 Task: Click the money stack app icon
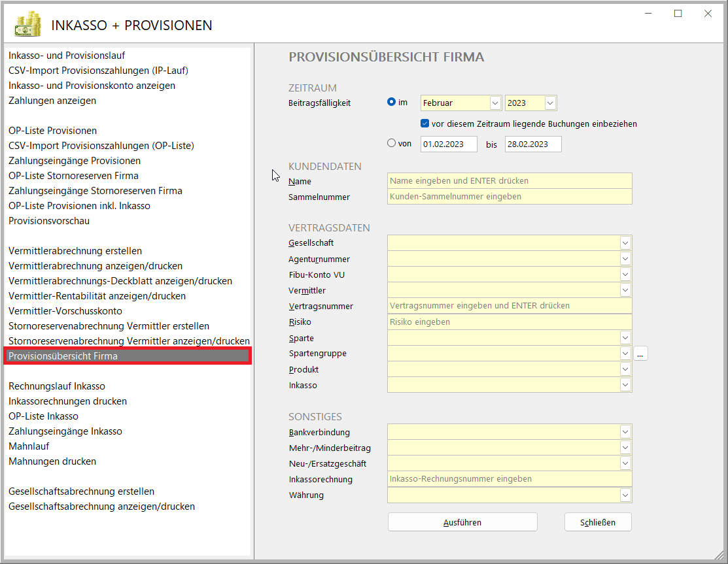[27, 25]
